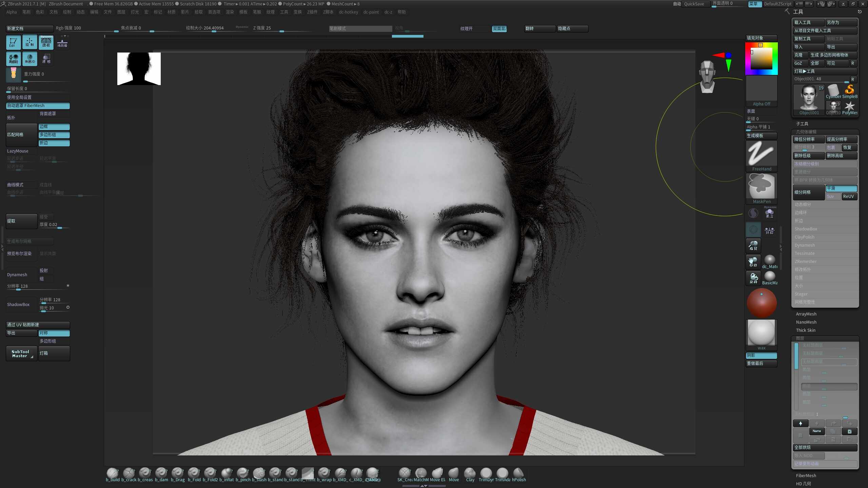This screenshot has width=868, height=488.
Task: Toggle the 对称 button next to 导出
Action: 54,333
